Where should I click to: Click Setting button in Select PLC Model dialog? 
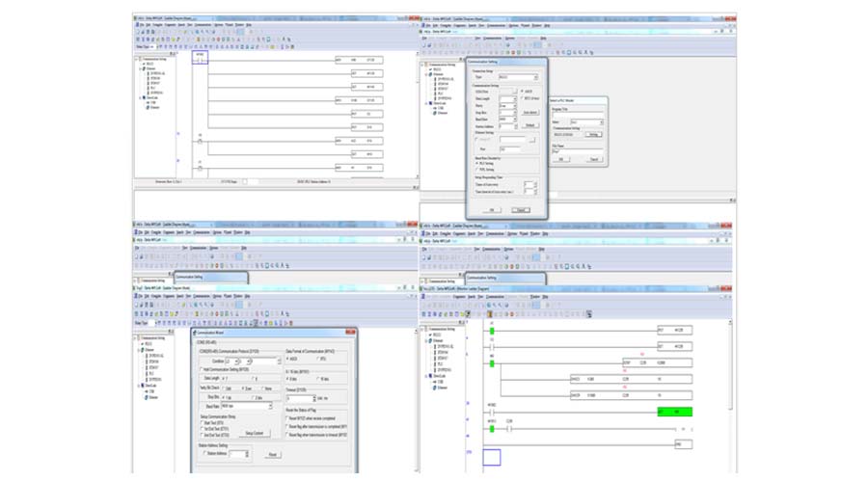593,134
